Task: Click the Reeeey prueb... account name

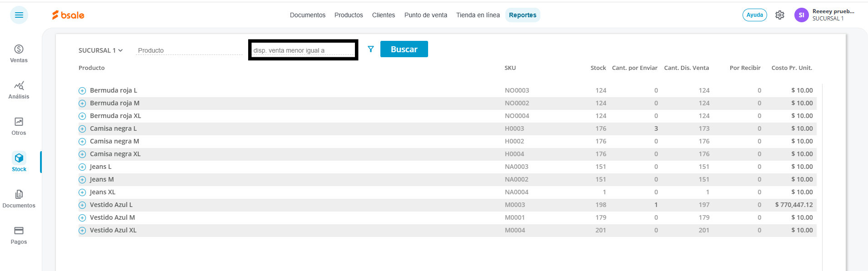Action: [833, 11]
